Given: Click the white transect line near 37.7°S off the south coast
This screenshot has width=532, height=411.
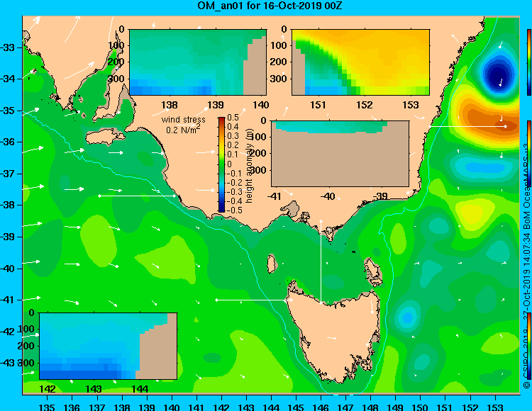Looking at the screenshot, I should coord(137,196).
